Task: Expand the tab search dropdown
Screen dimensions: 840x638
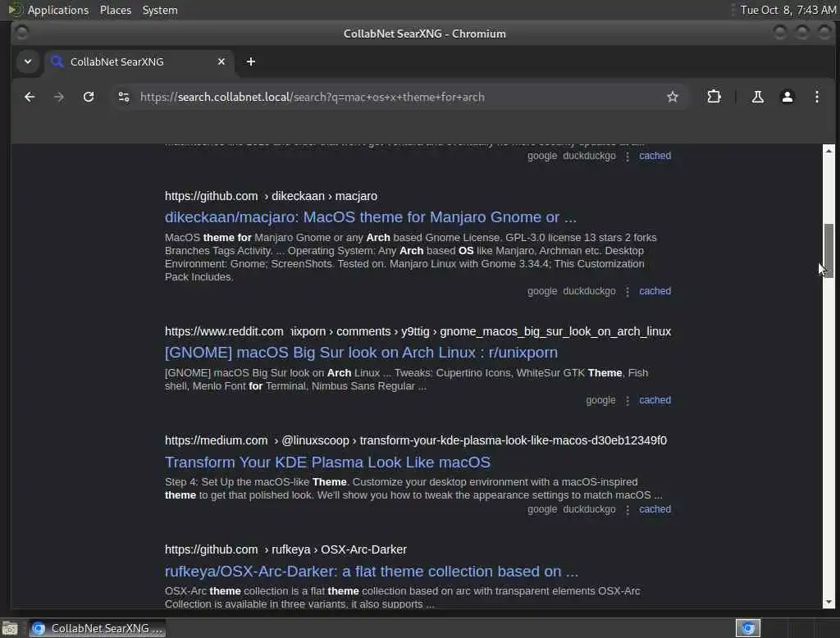Action: 28,62
